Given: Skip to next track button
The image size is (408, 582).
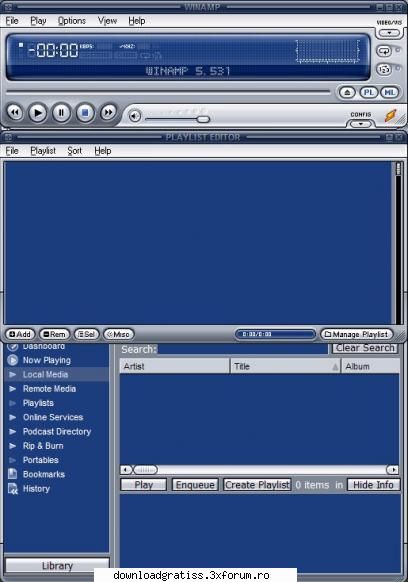Looking at the screenshot, I should click(108, 112).
